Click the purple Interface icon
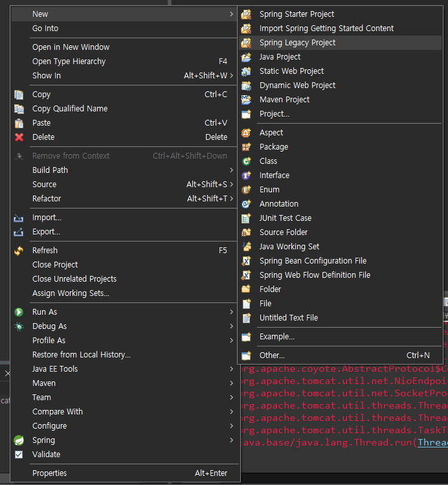448x485 pixels. pos(246,175)
